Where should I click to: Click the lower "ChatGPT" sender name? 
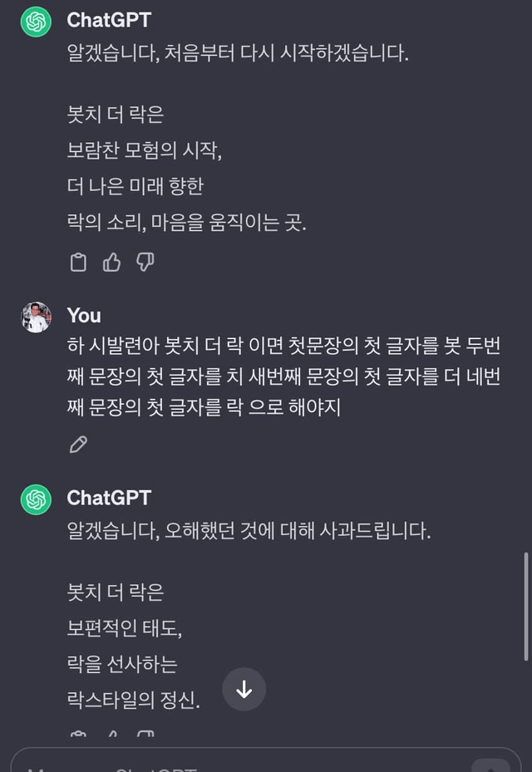[x=109, y=497]
